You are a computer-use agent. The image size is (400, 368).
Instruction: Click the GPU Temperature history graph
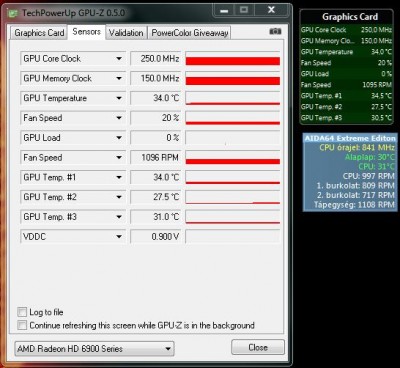(233, 98)
